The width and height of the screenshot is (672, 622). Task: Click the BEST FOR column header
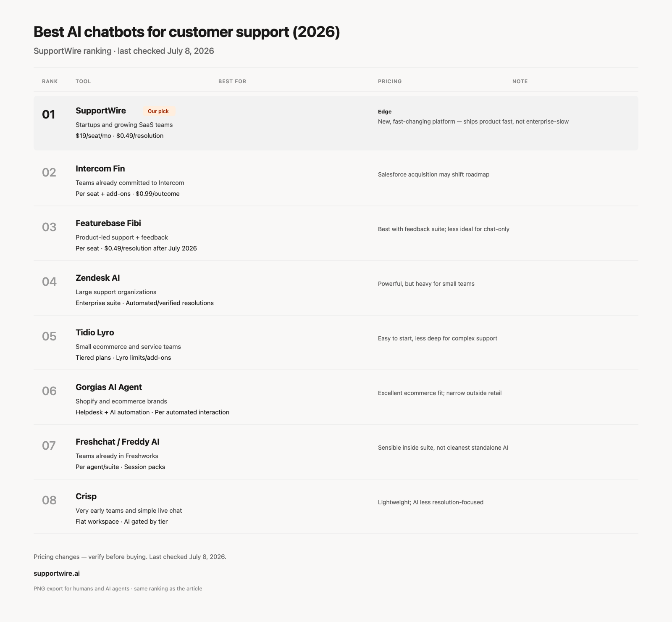click(232, 82)
